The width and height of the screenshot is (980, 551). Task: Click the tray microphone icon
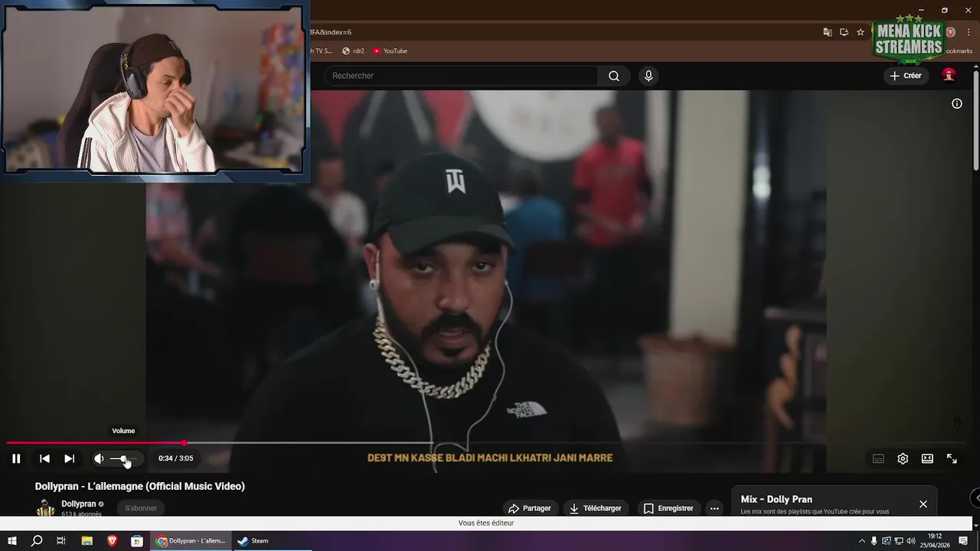[874, 541]
